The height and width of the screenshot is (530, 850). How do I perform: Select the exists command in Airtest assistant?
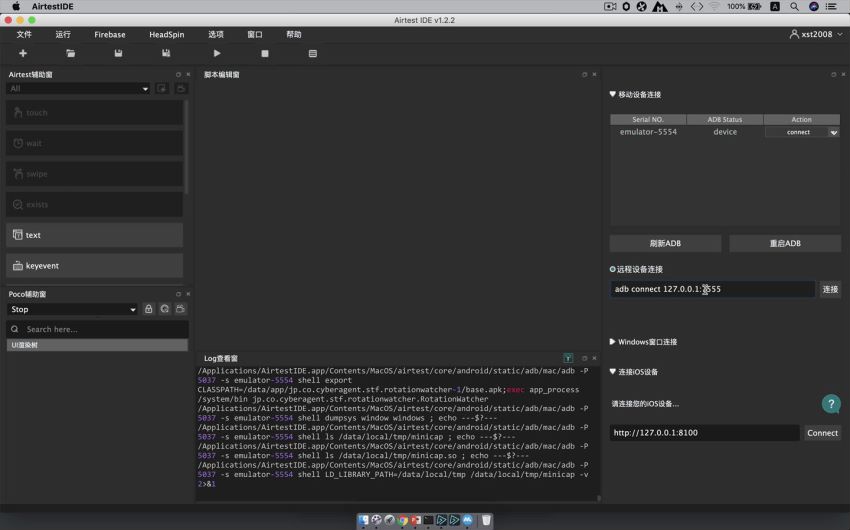point(94,204)
